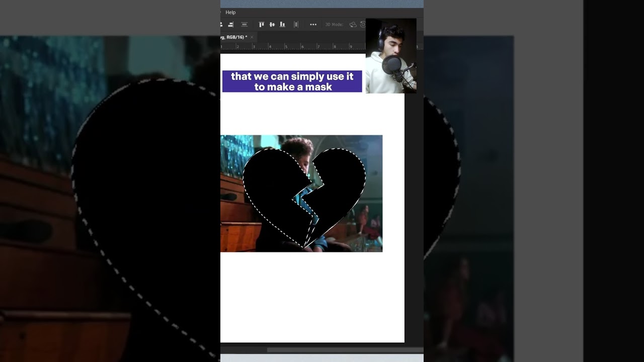Click the align vertical centers icon
Image resolution: width=644 pixels, height=362 pixels.
272,25
